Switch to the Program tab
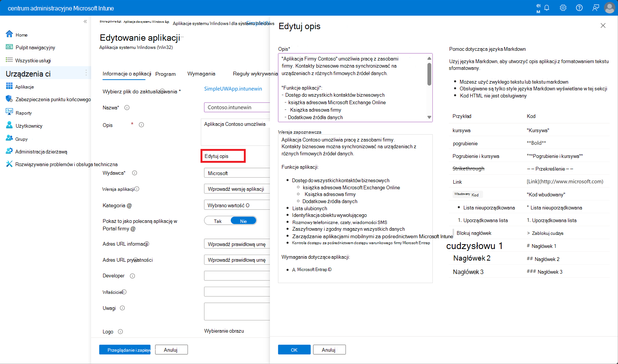Screen dimensions: 618x364 pyautogui.click(x=165, y=74)
